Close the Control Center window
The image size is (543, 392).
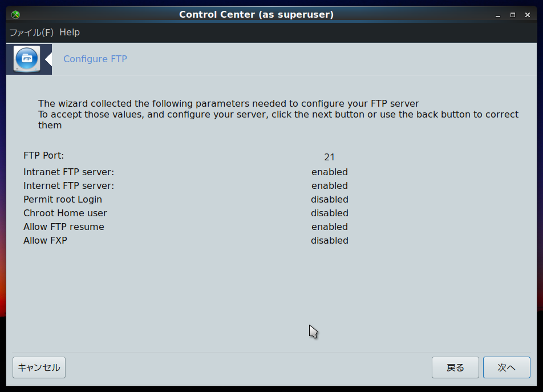(x=528, y=15)
